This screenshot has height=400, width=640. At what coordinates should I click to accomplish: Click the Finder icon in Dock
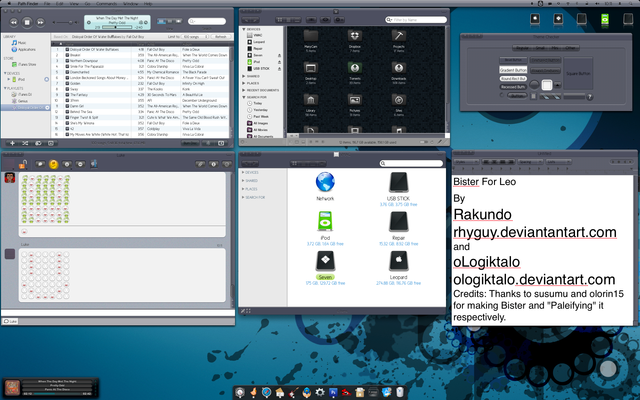(x=240, y=392)
